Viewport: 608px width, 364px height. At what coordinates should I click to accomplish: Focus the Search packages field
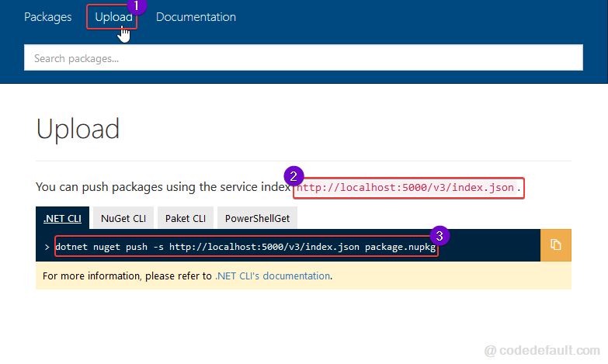(304, 57)
